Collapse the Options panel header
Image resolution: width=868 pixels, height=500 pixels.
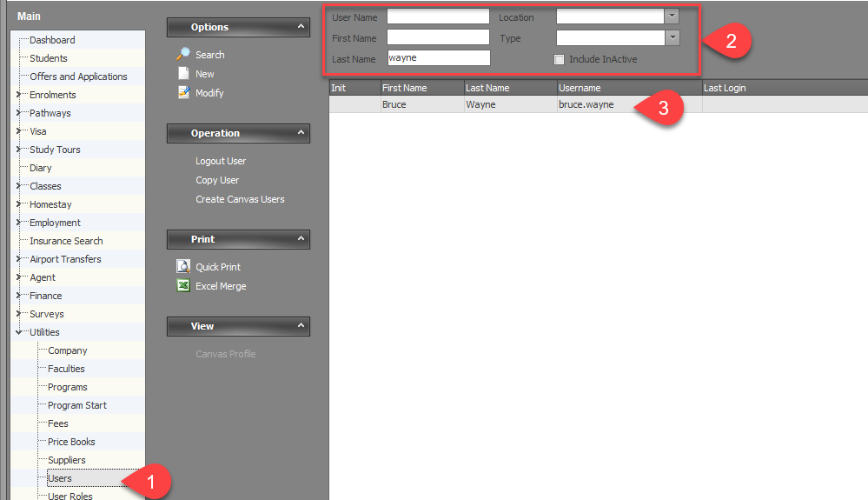301,27
